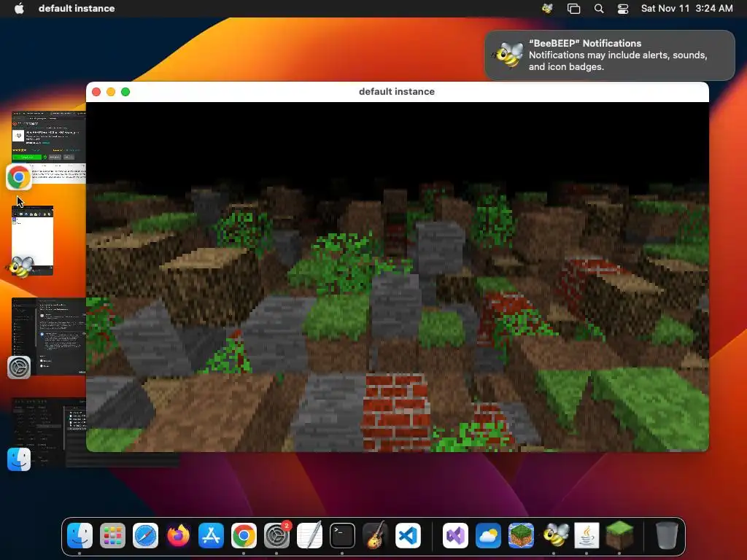This screenshot has height=560, width=747.
Task: Click the Google Chrome icon in the Dock
Action: [x=244, y=536]
